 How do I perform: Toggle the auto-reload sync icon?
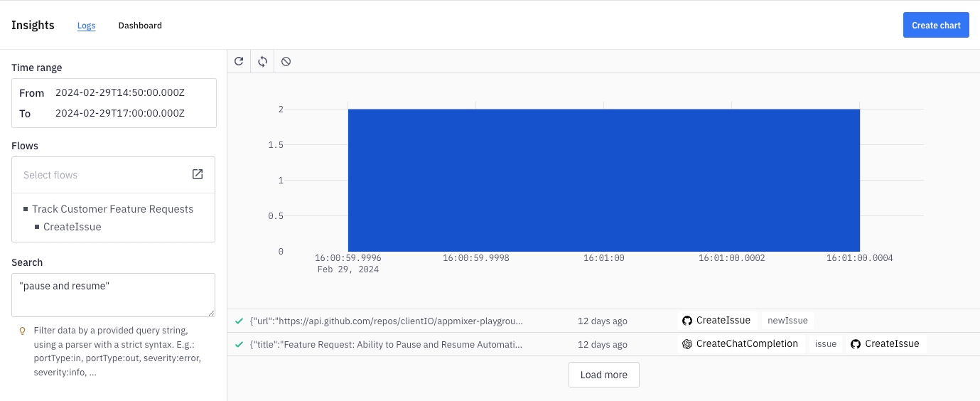262,61
